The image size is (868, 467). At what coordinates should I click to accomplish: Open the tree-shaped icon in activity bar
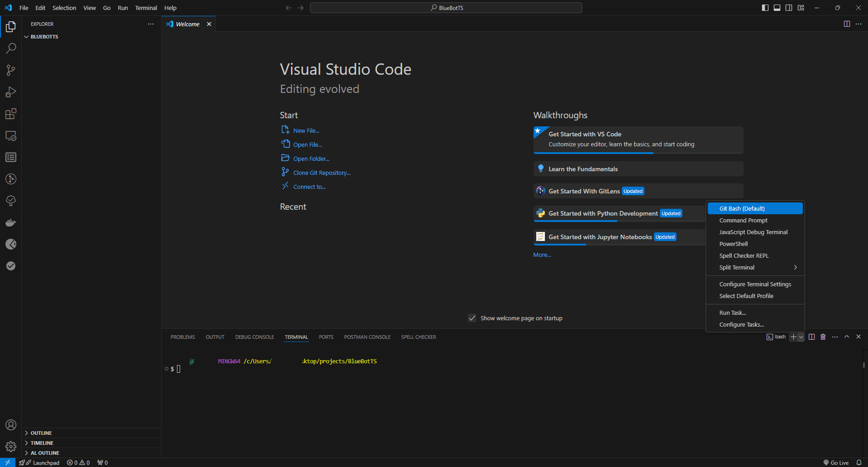[x=11, y=201]
